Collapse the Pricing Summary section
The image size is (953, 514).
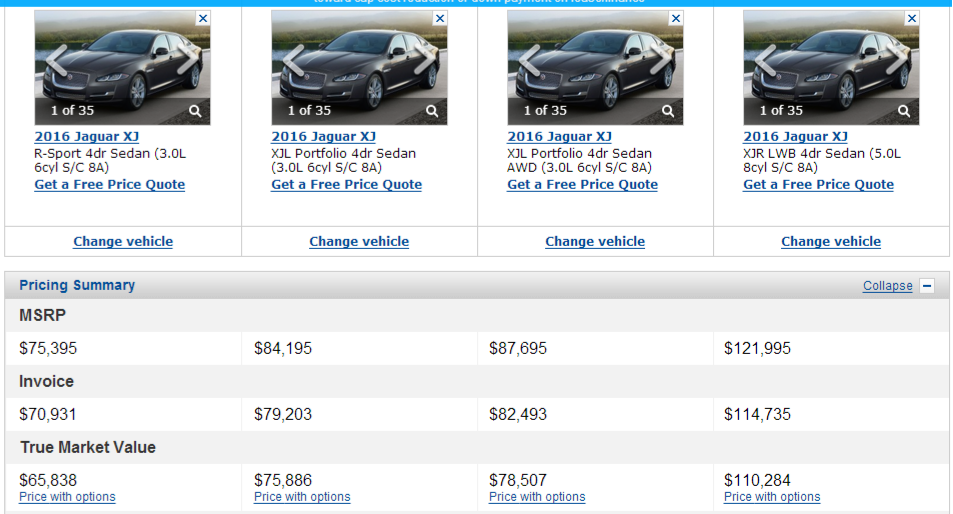click(887, 286)
